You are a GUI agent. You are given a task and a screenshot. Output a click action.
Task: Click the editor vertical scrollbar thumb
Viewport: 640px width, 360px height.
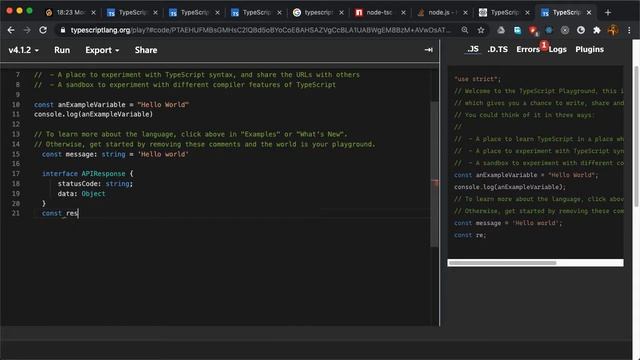(x=434, y=173)
